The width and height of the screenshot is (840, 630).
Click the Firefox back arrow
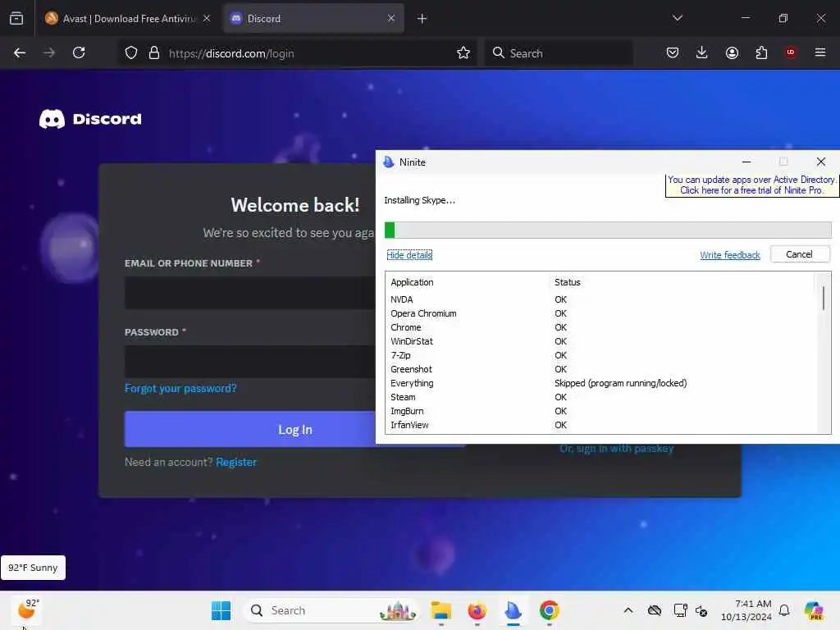[20, 52]
